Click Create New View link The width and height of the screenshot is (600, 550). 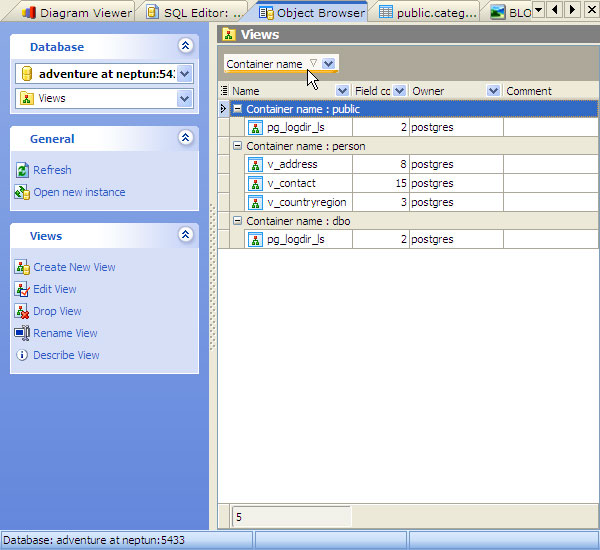(74, 267)
